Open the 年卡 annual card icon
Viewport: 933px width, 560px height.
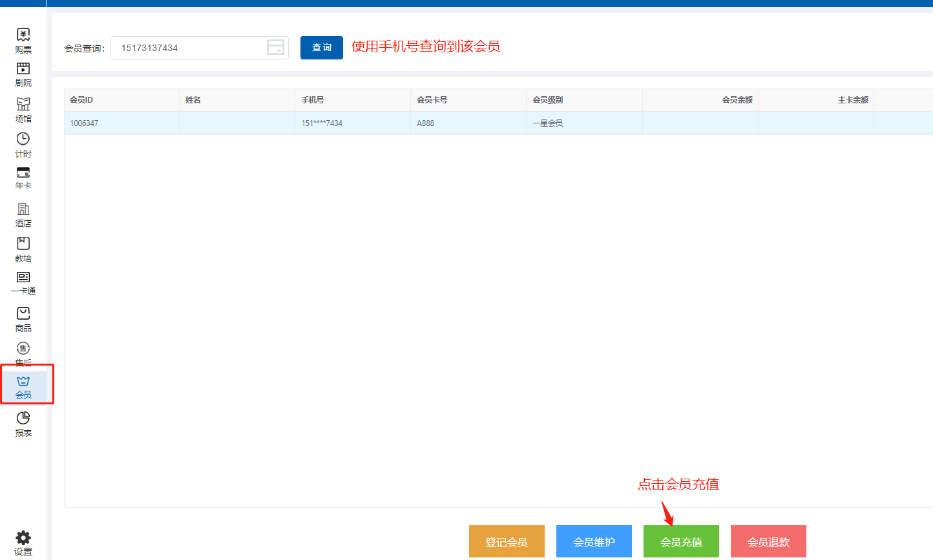[x=23, y=172]
